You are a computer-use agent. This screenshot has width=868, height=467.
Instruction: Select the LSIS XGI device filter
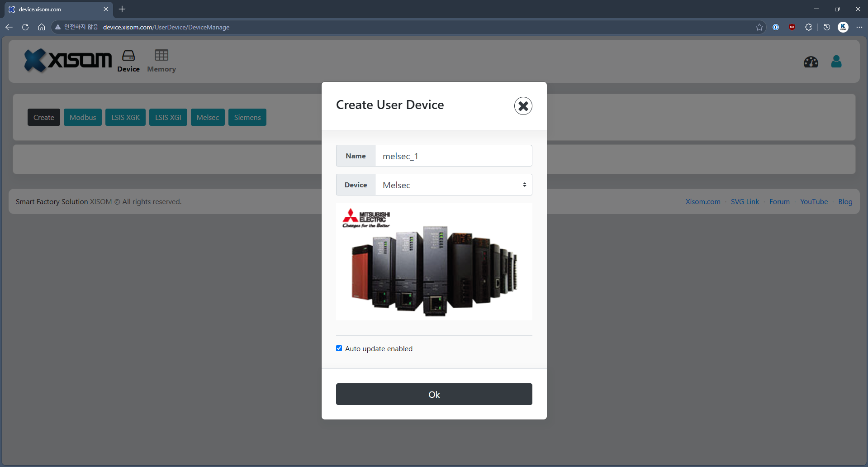168,117
